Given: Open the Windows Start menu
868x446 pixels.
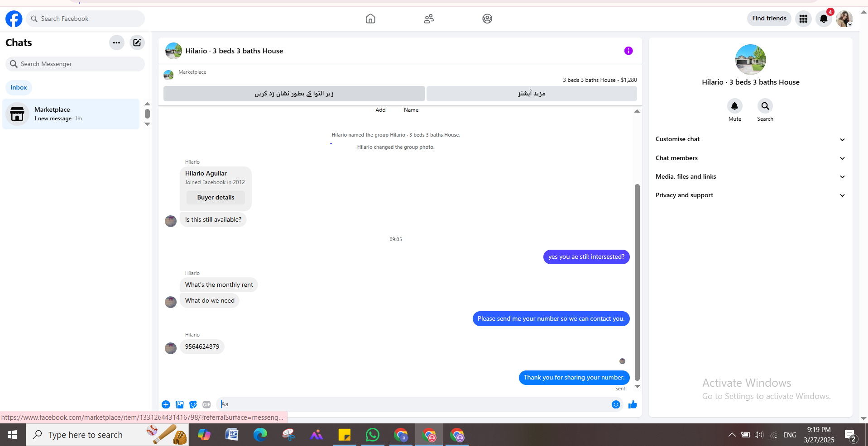Looking at the screenshot, I should [12, 435].
